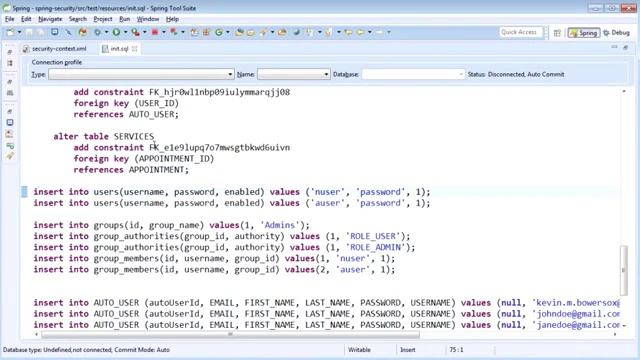The image size is (640, 360).
Task: Open the Edit menu
Action: coord(26,19)
